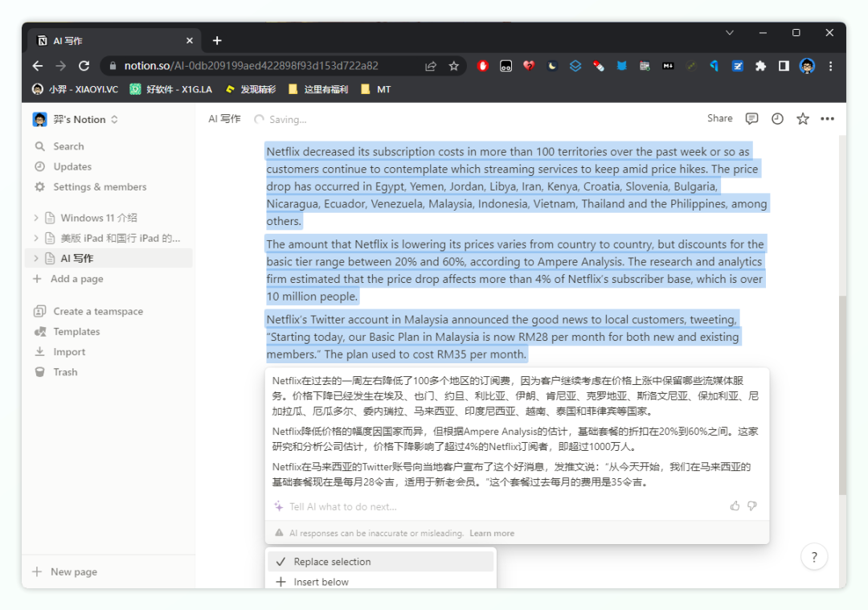This screenshot has width=868, height=610.
Task: Click the AI 写作 breadcrumb title
Action: point(224,119)
